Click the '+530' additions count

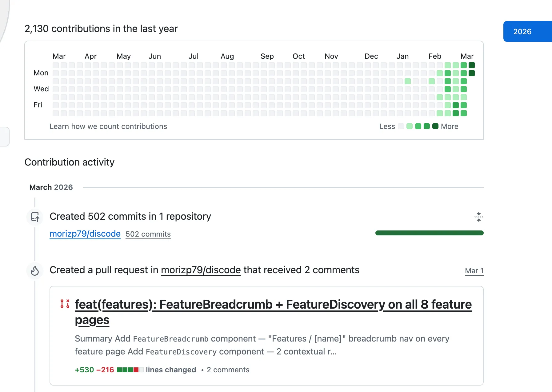pyautogui.click(x=84, y=370)
